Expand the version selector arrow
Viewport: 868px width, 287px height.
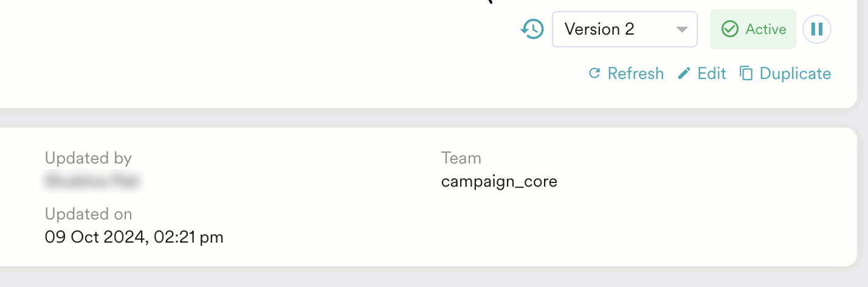pyautogui.click(x=682, y=29)
